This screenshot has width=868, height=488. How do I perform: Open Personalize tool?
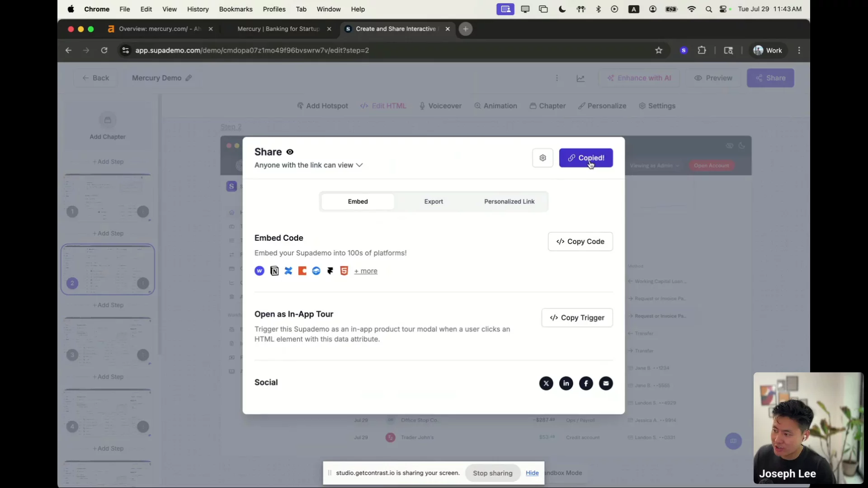[x=602, y=106]
